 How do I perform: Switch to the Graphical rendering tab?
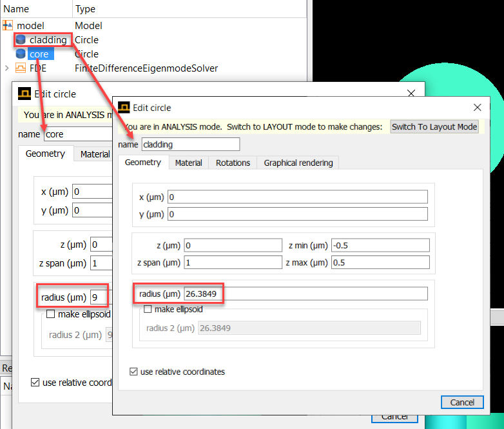coord(298,163)
